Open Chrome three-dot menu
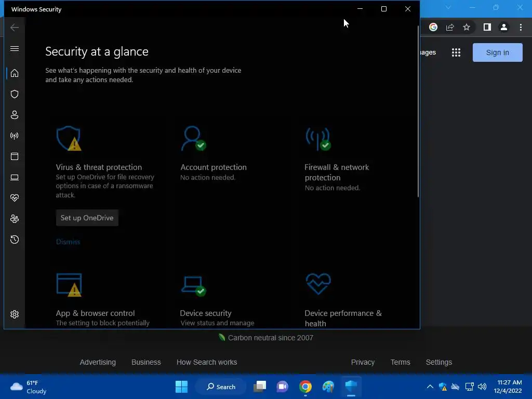The width and height of the screenshot is (532, 399). pyautogui.click(x=521, y=27)
